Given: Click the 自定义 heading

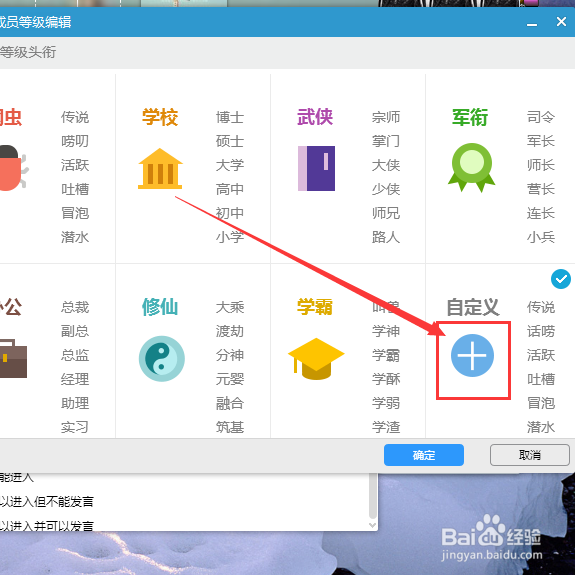Looking at the screenshot, I should [x=473, y=307].
